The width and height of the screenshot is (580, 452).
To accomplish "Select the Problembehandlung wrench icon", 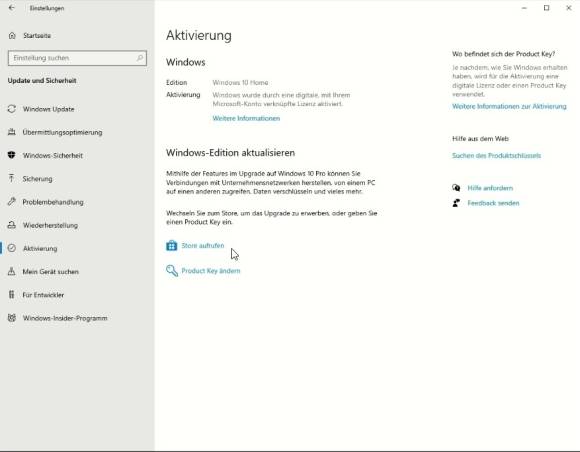I will 12,202.
